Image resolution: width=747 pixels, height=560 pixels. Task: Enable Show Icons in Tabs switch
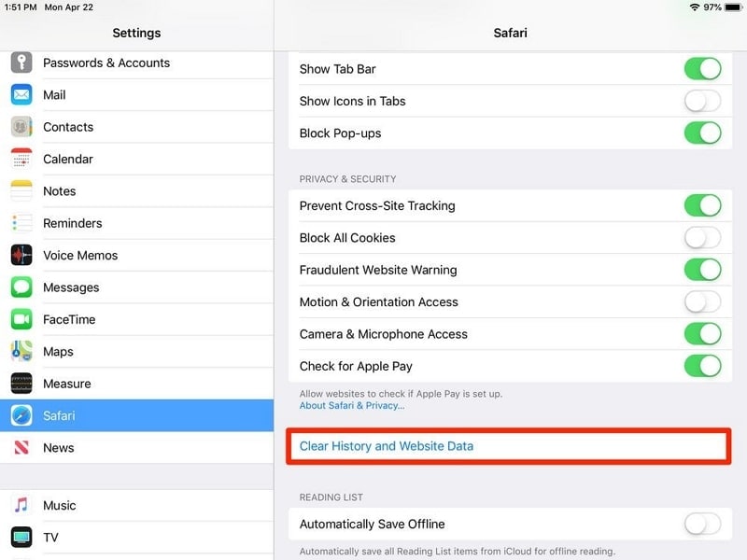703,101
